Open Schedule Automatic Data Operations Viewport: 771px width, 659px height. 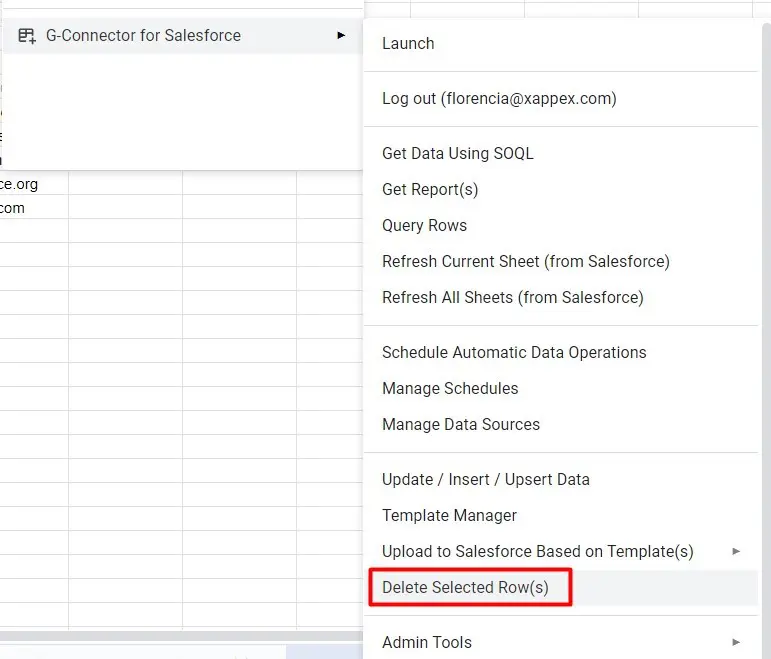[561, 352]
